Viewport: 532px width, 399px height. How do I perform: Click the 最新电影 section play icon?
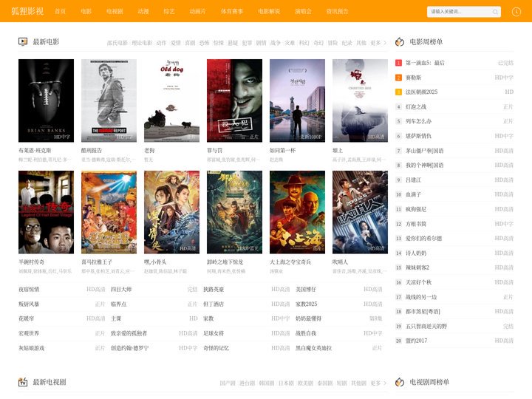point(23,41)
